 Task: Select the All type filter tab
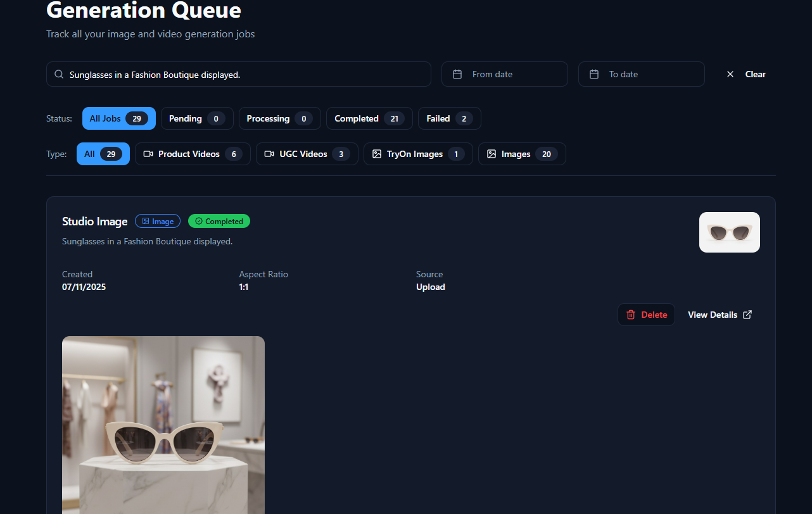[x=103, y=154]
